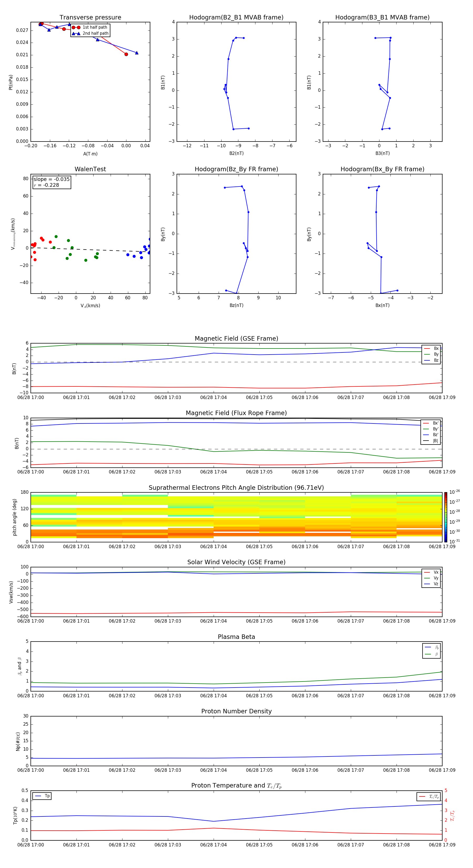The image size is (473, 868).
Task: Click the 06/28 17:04 tick under the proton temperature panel
Action: coord(213,845)
